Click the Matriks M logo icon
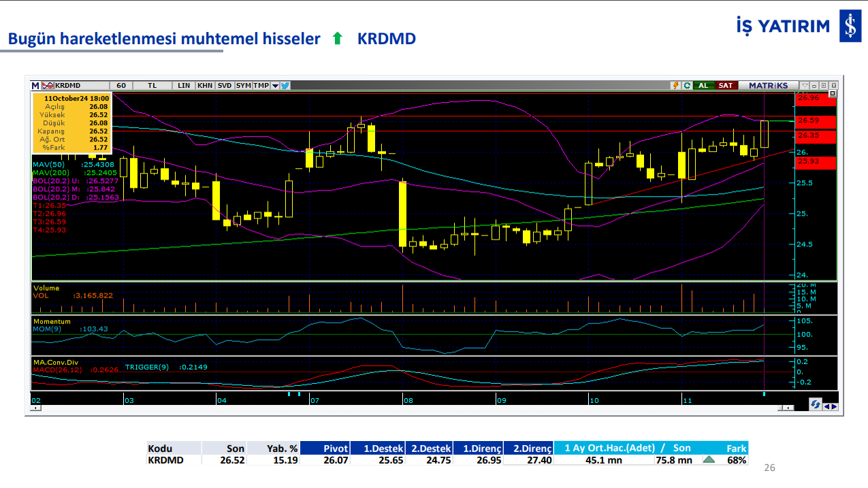This screenshot has width=868, height=488. click(35, 86)
